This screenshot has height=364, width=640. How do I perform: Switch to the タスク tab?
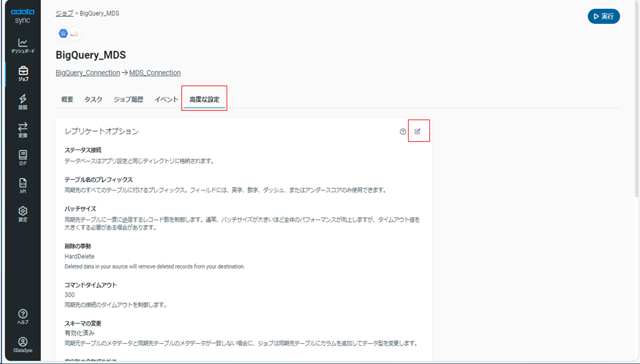pos(93,99)
